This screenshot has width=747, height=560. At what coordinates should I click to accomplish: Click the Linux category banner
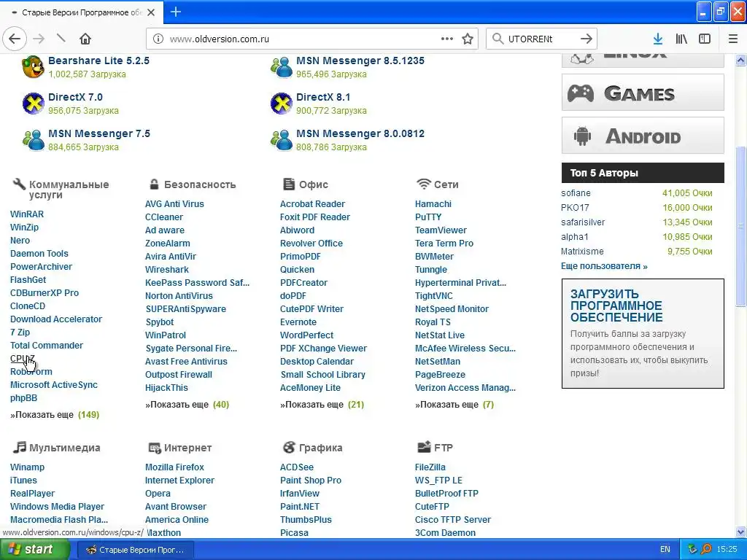click(643, 60)
